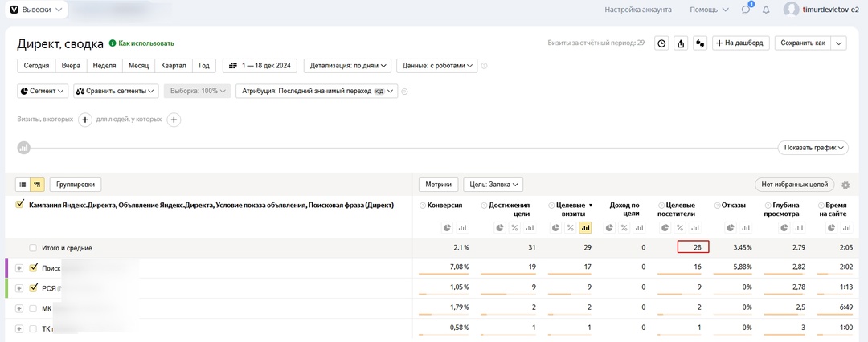Switch to flat list view icon
This screenshot has height=342, width=868.
tap(23, 185)
